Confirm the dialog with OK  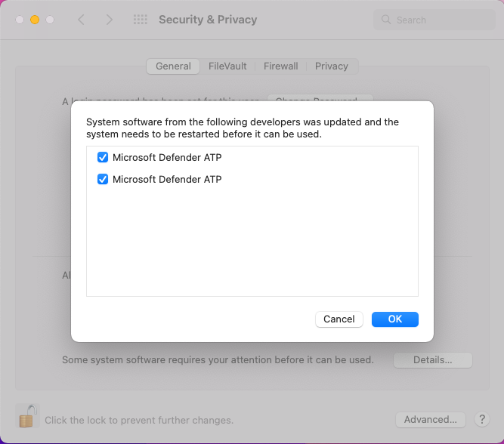pos(395,319)
